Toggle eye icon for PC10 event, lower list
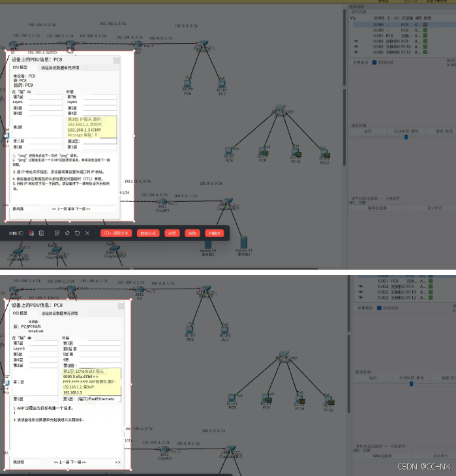Screen dimensions: 456x476 point(361,292)
